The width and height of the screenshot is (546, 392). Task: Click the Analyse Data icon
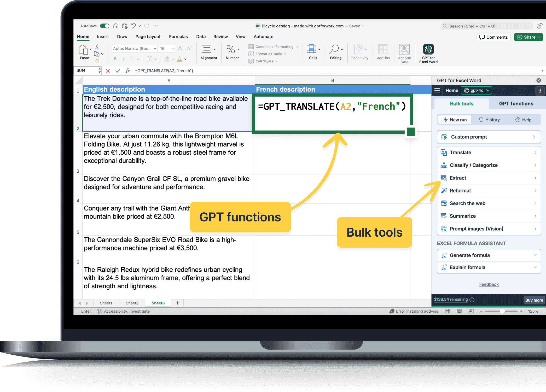tap(404, 50)
